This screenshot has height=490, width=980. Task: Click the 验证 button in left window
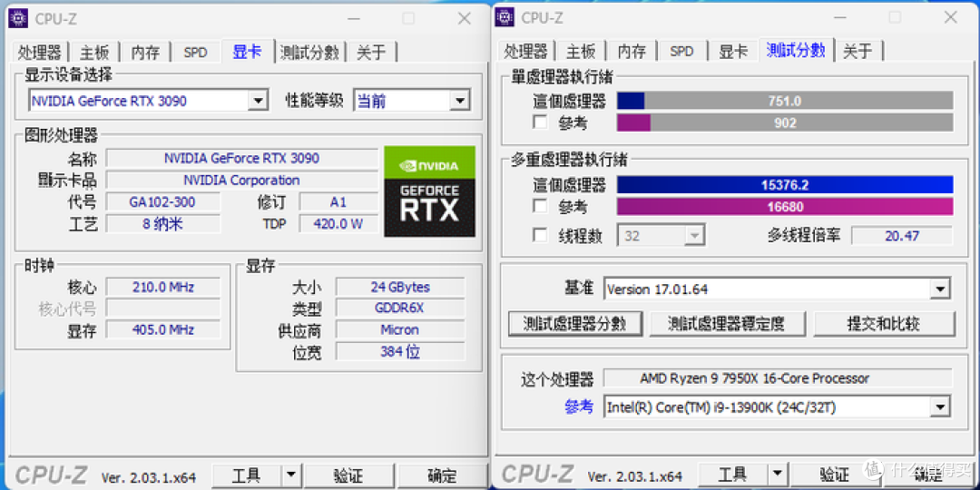tap(350, 476)
